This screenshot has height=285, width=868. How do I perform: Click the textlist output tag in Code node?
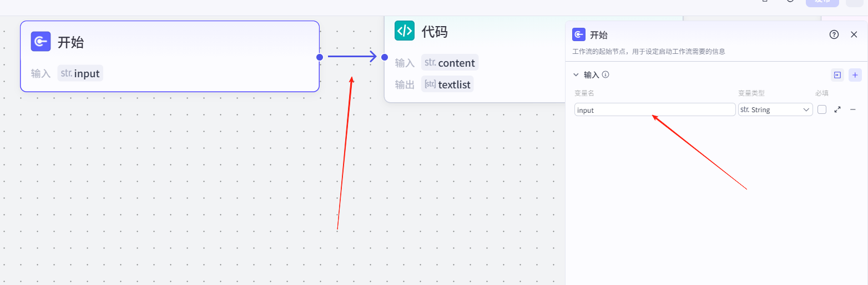coord(447,84)
